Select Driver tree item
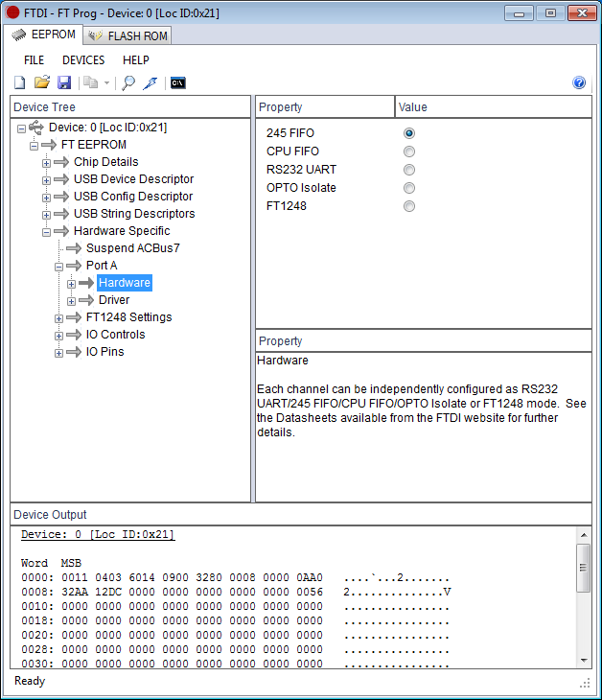602x700 pixels. (114, 300)
